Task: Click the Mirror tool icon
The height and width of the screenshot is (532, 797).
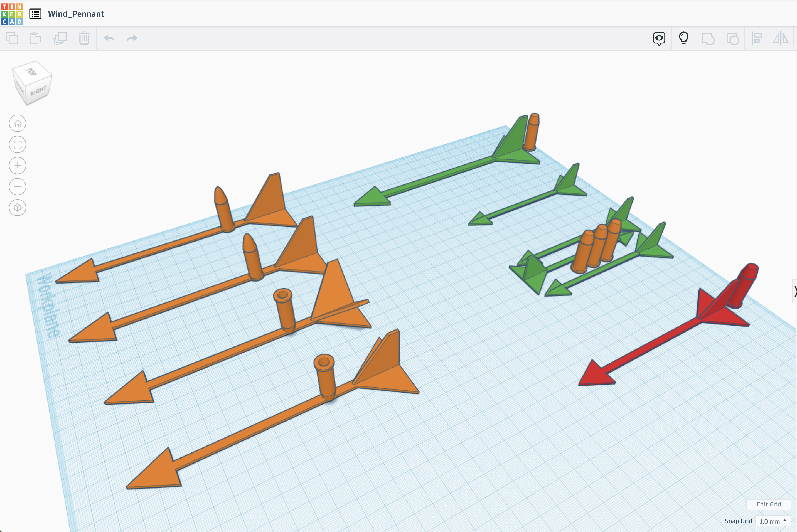Action: 781,38
